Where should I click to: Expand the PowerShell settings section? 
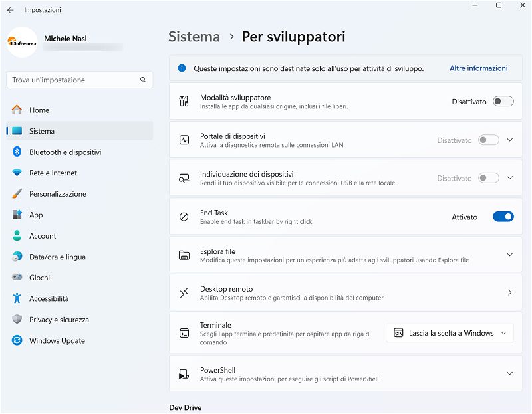point(509,374)
